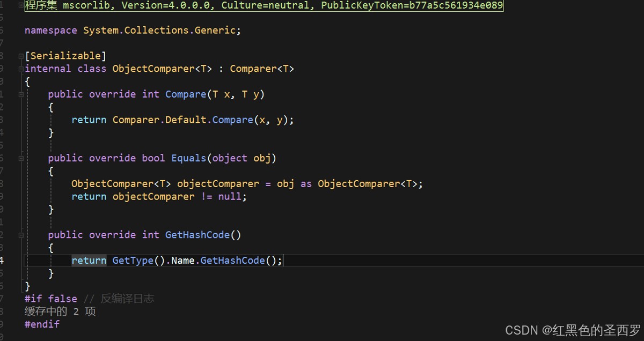Click the '缓存中的 2 项' line
The width and height of the screenshot is (644, 341).
click(60, 312)
